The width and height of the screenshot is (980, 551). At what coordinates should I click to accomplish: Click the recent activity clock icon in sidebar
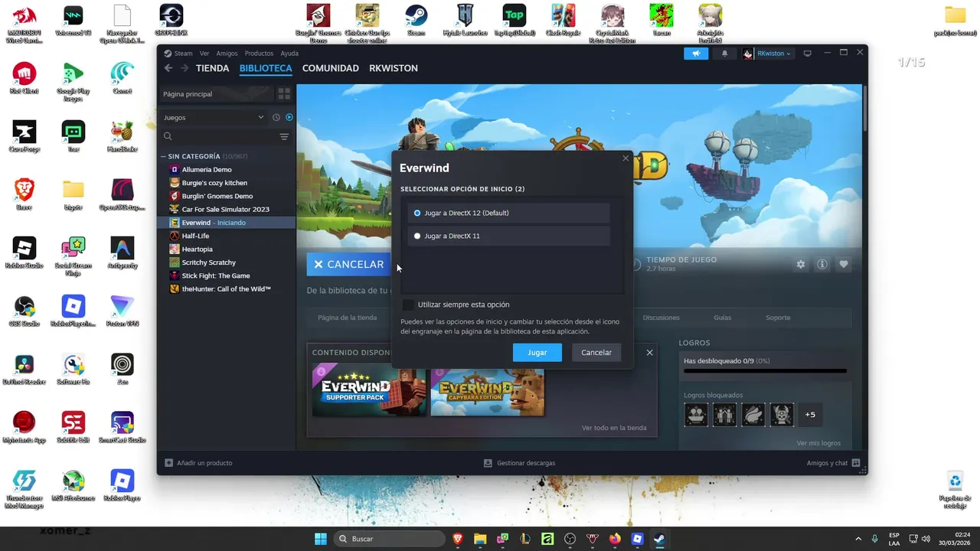click(x=276, y=117)
